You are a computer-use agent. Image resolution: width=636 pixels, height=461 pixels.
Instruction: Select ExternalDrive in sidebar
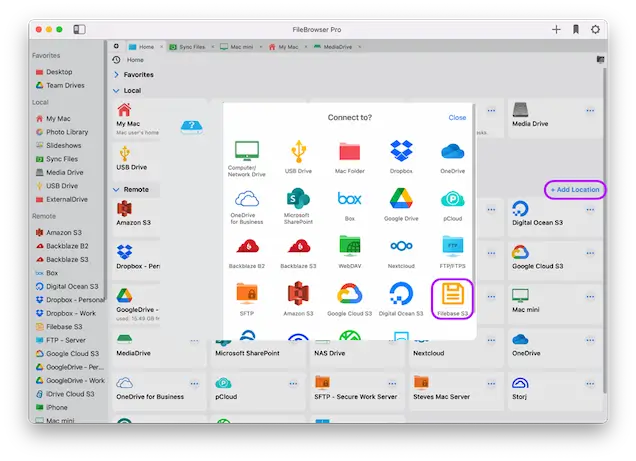67,199
